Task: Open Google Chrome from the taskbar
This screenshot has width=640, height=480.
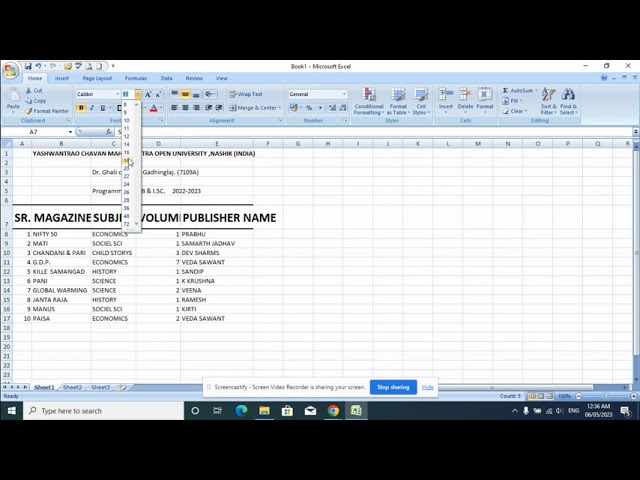Action: pyautogui.click(x=333, y=411)
